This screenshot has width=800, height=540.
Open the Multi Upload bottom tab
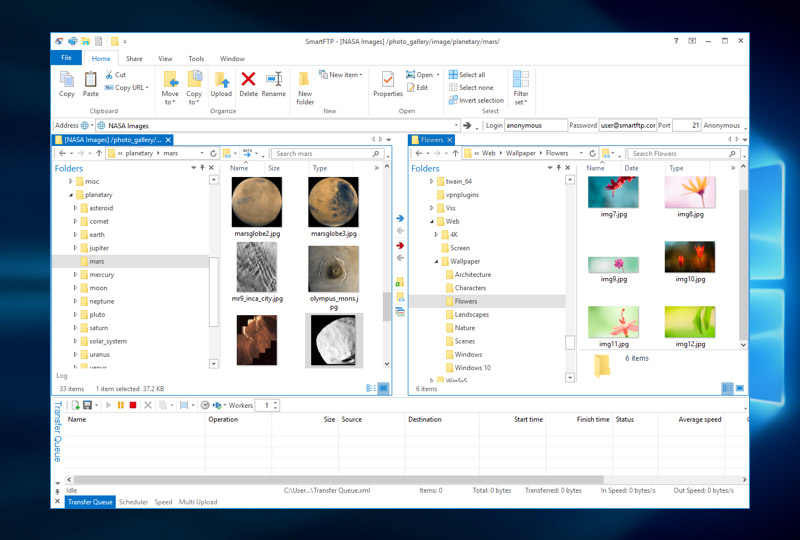pyautogui.click(x=198, y=502)
